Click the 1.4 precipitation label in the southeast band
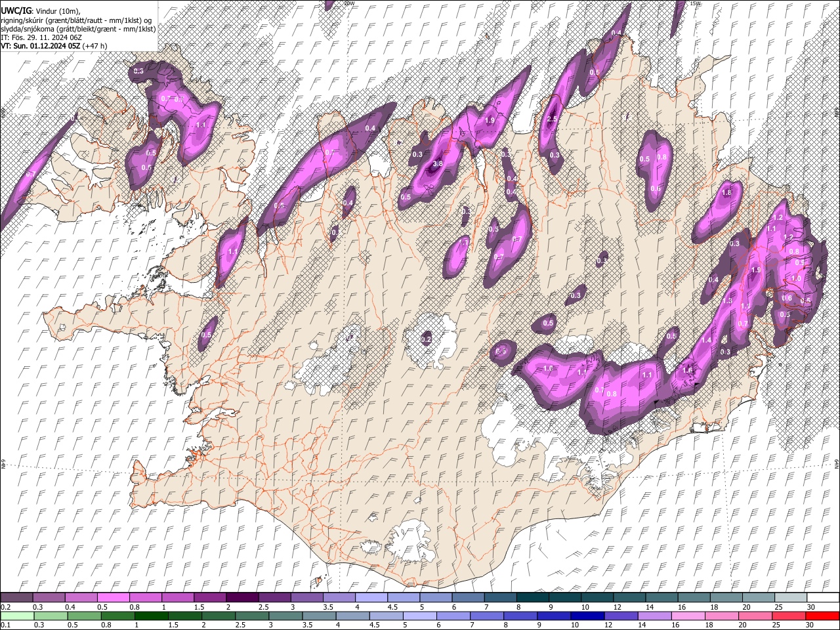 point(706,341)
